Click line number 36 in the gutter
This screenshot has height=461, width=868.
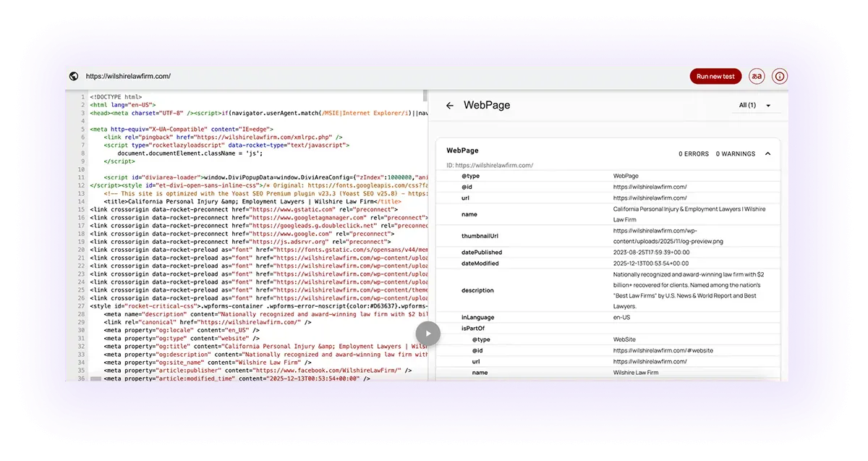click(x=81, y=378)
